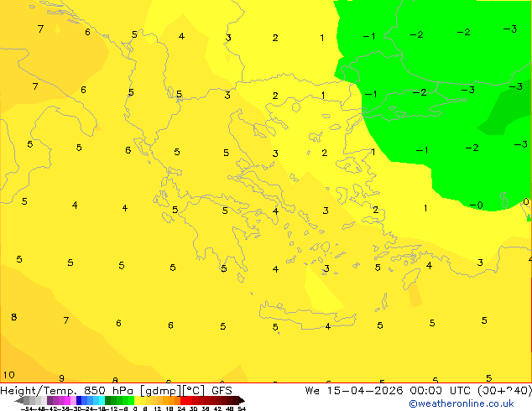Select the '9' temperature value on the map

[61, 378]
